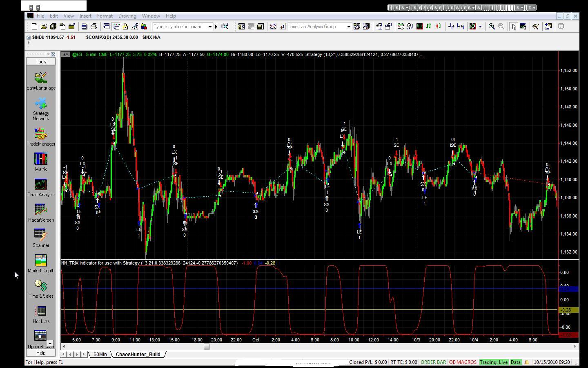Viewport: 588px width, 368px height.
Task: Expand the Insert an Analysis Group dropdown
Action: (x=349, y=27)
